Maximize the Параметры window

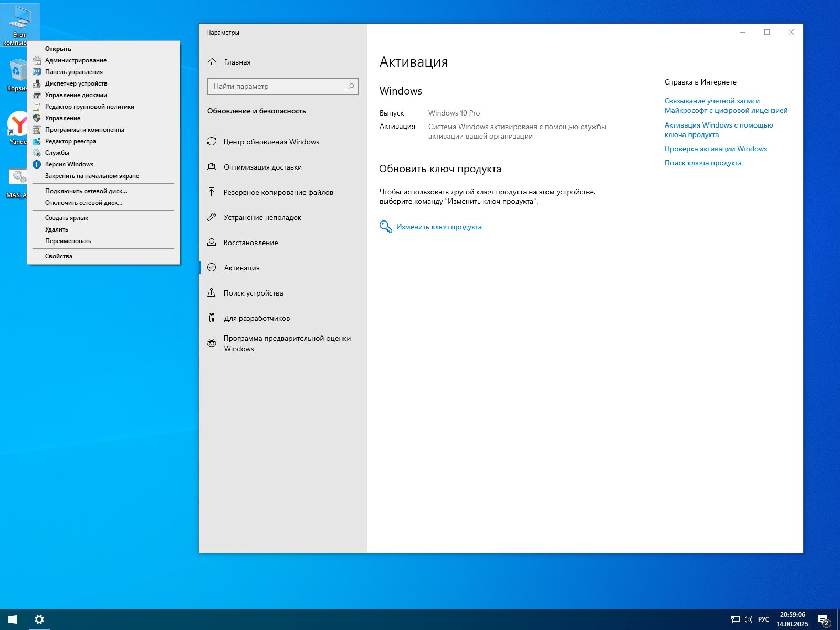(x=767, y=32)
